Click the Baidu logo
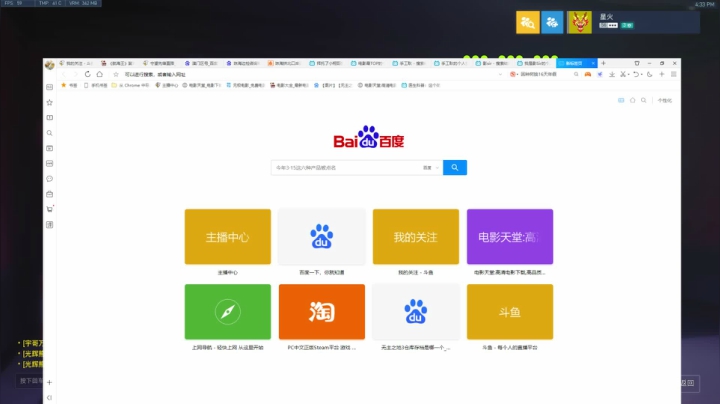This screenshot has width=720, height=404. point(369,137)
